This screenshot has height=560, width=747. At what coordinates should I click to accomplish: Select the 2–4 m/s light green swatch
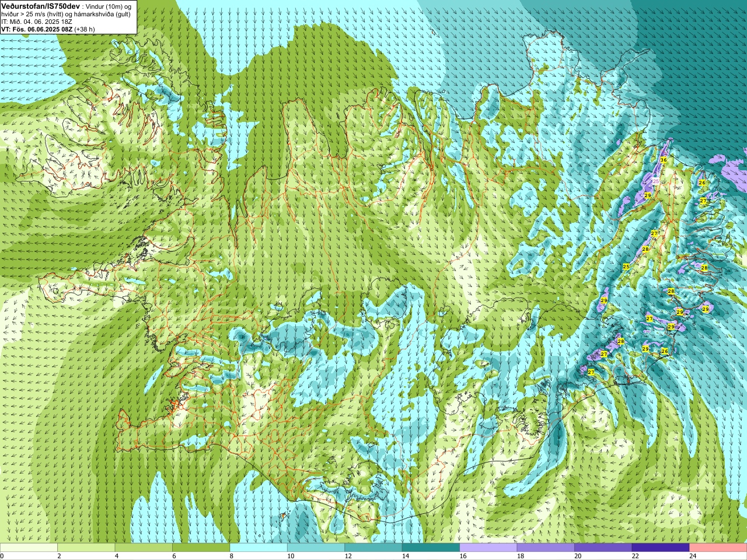click(86, 548)
